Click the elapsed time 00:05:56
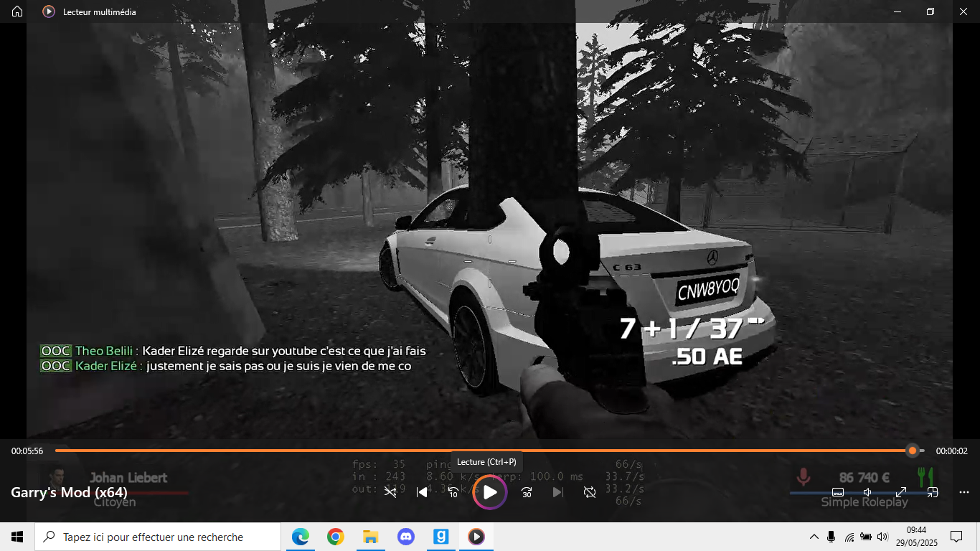Screen dimensions: 980x551 27,451
